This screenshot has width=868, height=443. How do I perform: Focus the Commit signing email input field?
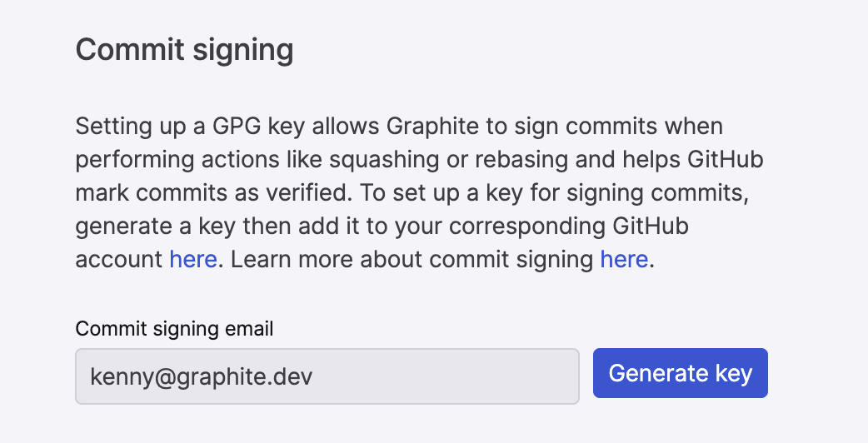click(x=327, y=376)
